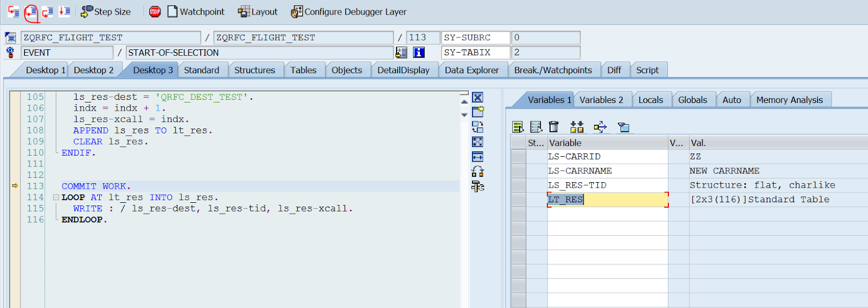This screenshot has height=308, width=868.
Task: Open the Standard tab
Action: click(201, 70)
